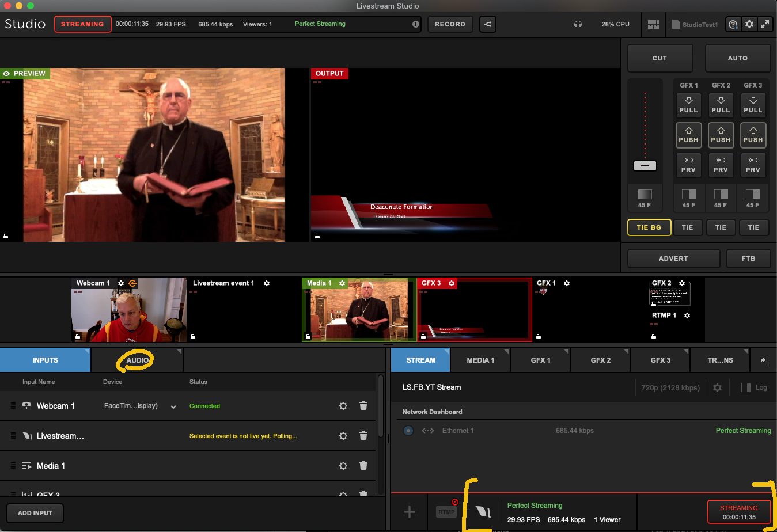Switch to the AUDIO tab
The width and height of the screenshot is (777, 532).
tap(136, 360)
